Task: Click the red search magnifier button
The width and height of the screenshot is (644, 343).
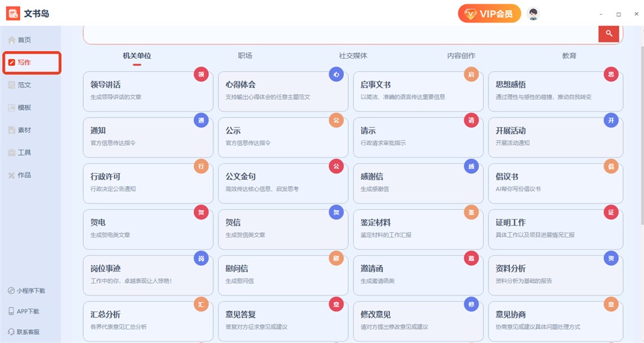Action: [x=608, y=34]
